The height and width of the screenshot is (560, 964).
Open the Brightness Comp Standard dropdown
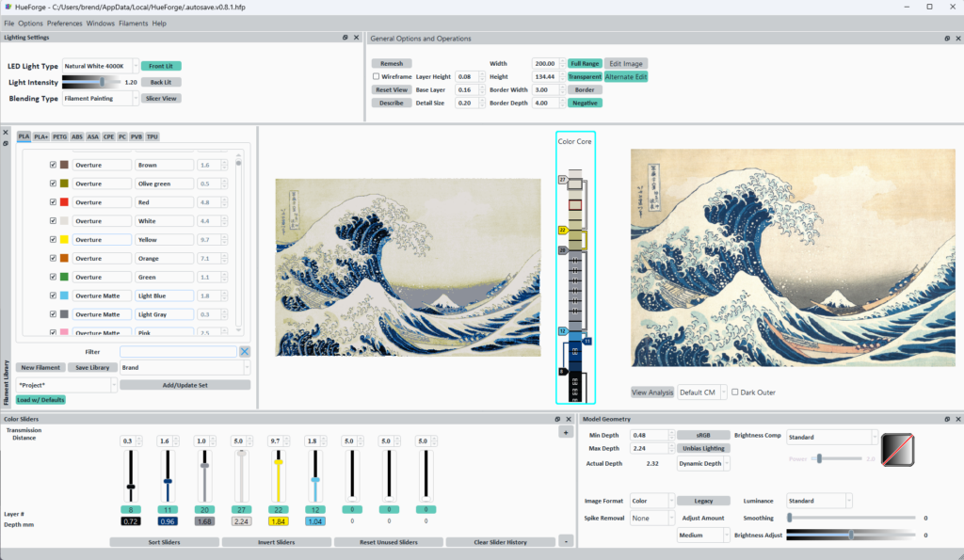[x=832, y=437]
